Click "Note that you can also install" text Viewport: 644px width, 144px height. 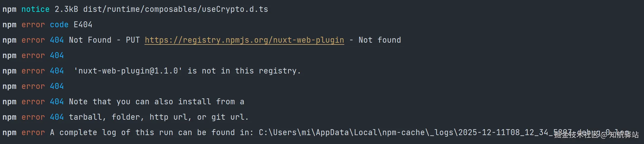tap(140, 102)
